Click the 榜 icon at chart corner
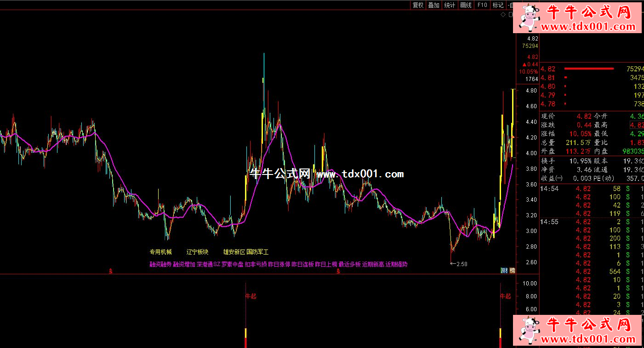 [511, 270]
